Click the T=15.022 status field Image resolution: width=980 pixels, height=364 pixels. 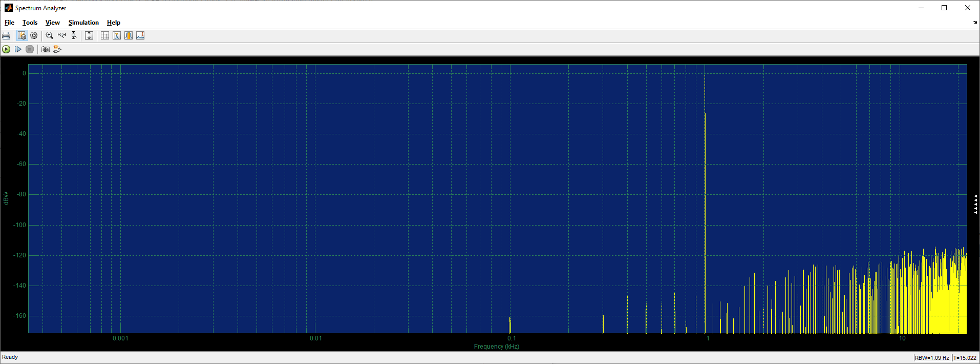coord(965,358)
